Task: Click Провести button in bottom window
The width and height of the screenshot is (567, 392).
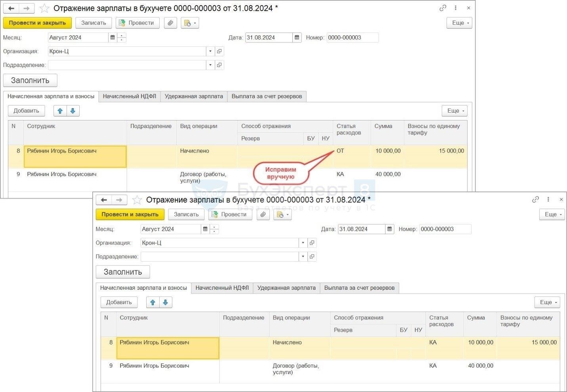Action: pyautogui.click(x=230, y=214)
